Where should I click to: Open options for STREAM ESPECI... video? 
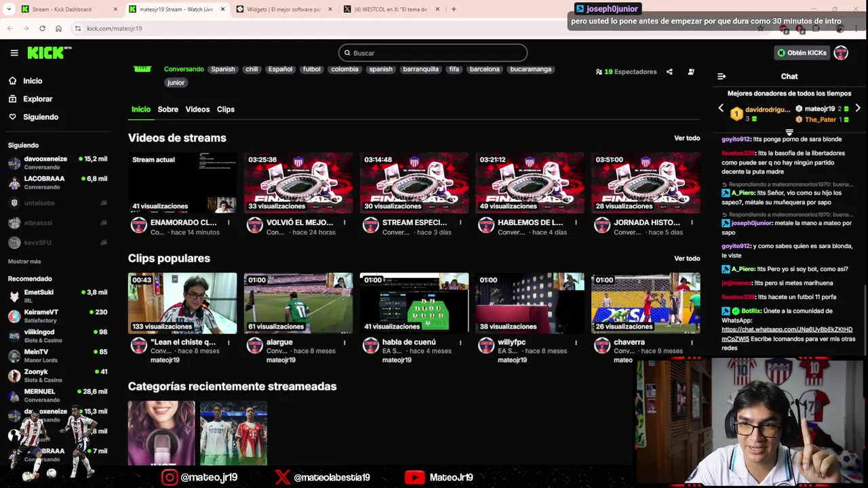coord(460,222)
